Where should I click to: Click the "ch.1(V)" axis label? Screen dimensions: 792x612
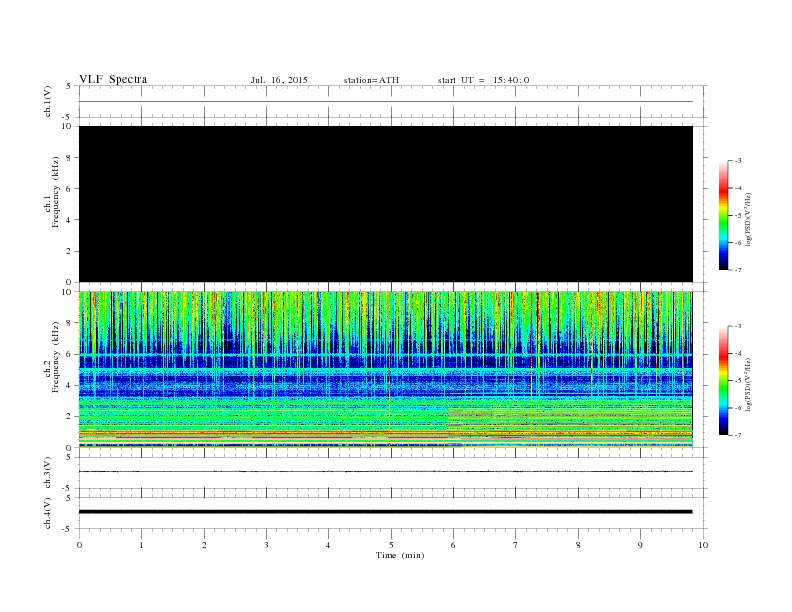(47, 101)
